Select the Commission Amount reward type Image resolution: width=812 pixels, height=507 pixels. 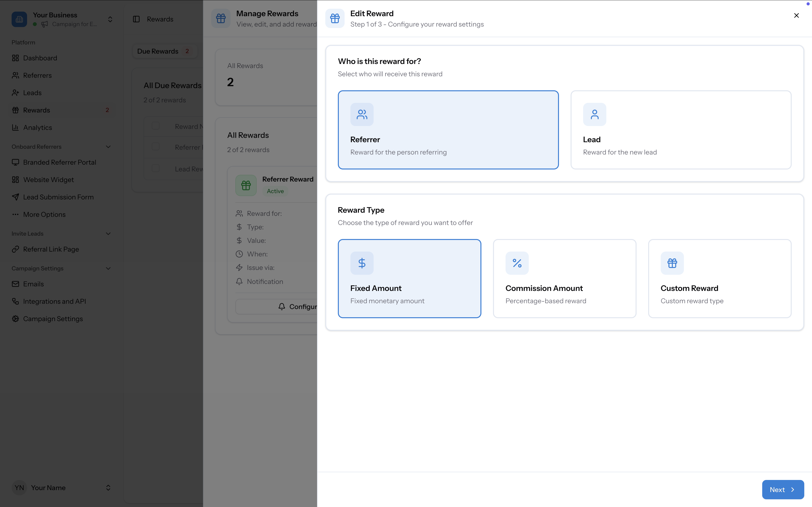click(x=564, y=278)
